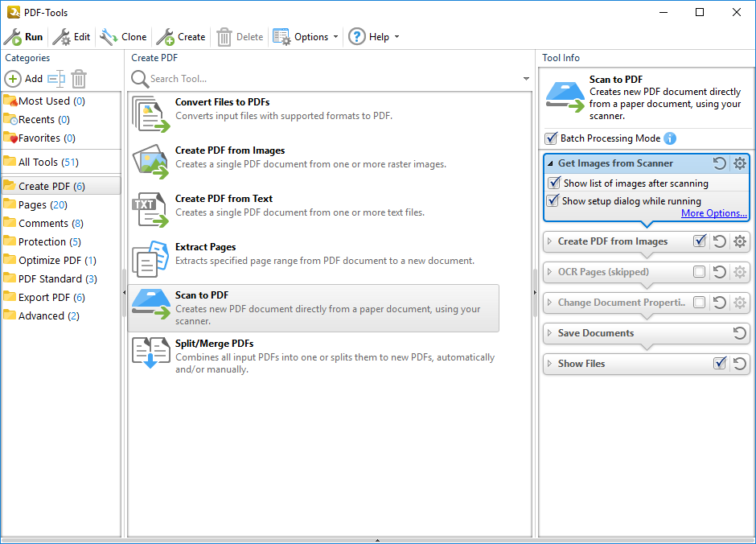Reset the Change Document Properties step

click(x=719, y=303)
